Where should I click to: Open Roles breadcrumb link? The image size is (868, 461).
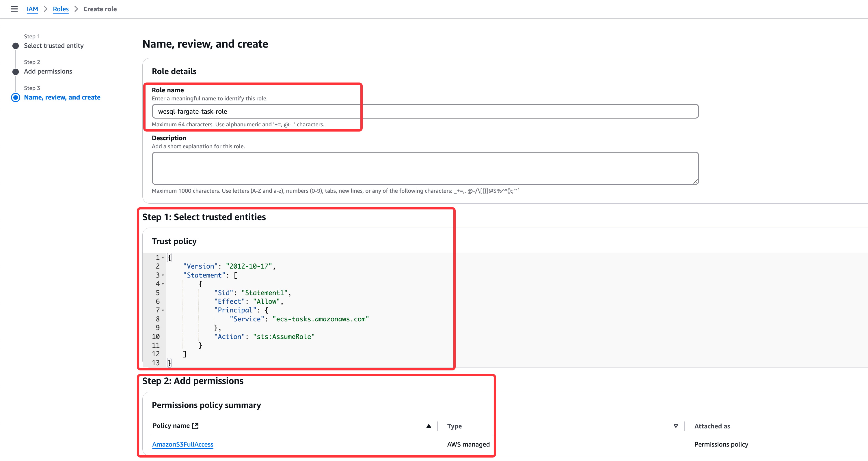pyautogui.click(x=61, y=9)
